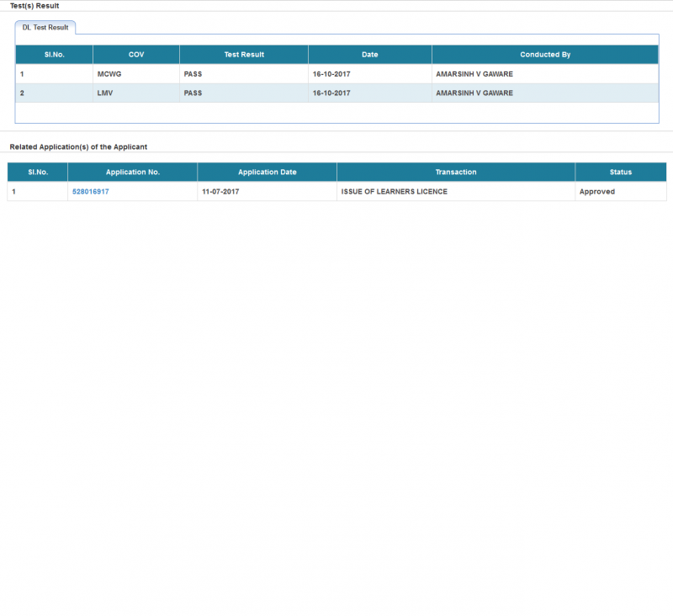The image size is (673, 616).
Task: Click the Transaction column header
Action: 456,173
